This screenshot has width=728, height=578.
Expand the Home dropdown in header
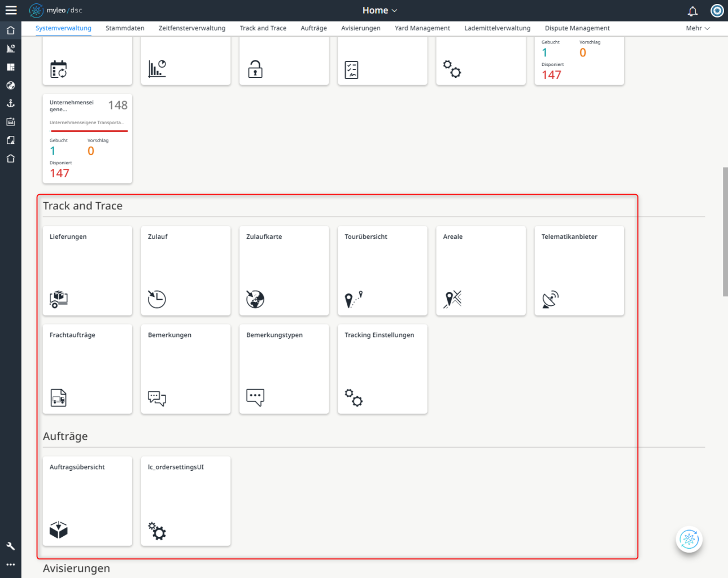pos(380,10)
